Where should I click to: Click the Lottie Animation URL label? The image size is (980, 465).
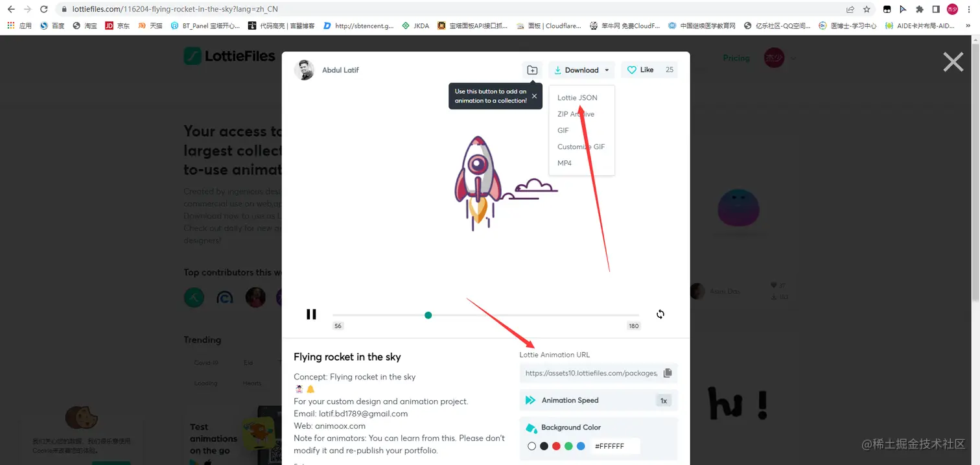pos(555,355)
